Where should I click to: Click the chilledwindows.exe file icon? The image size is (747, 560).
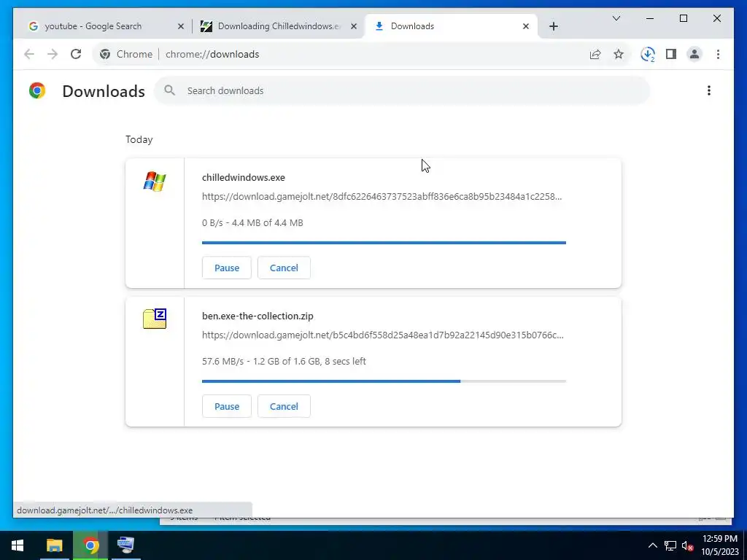pyautogui.click(x=155, y=182)
